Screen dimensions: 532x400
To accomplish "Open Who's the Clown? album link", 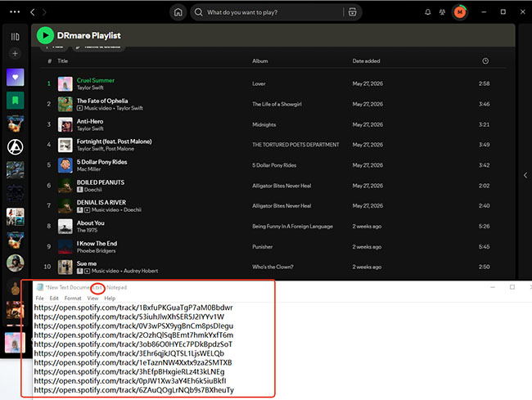I will click(x=273, y=267).
